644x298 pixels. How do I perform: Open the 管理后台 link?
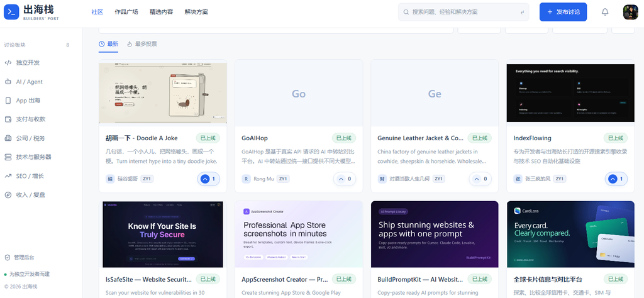coord(19,257)
